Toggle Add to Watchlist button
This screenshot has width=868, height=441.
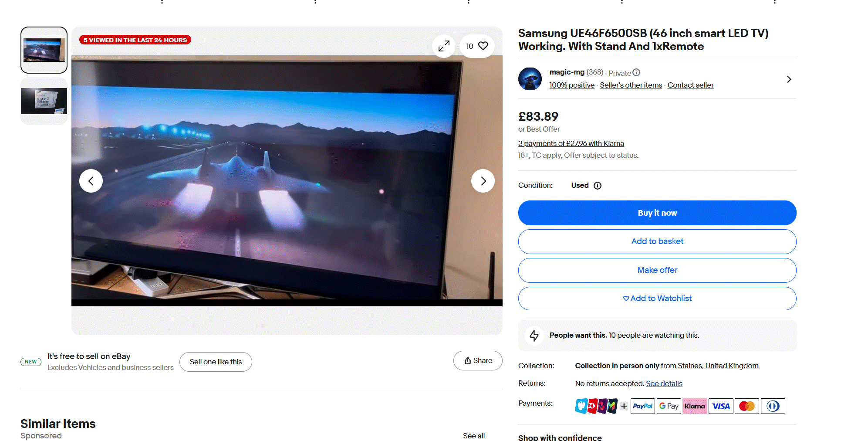(x=657, y=299)
